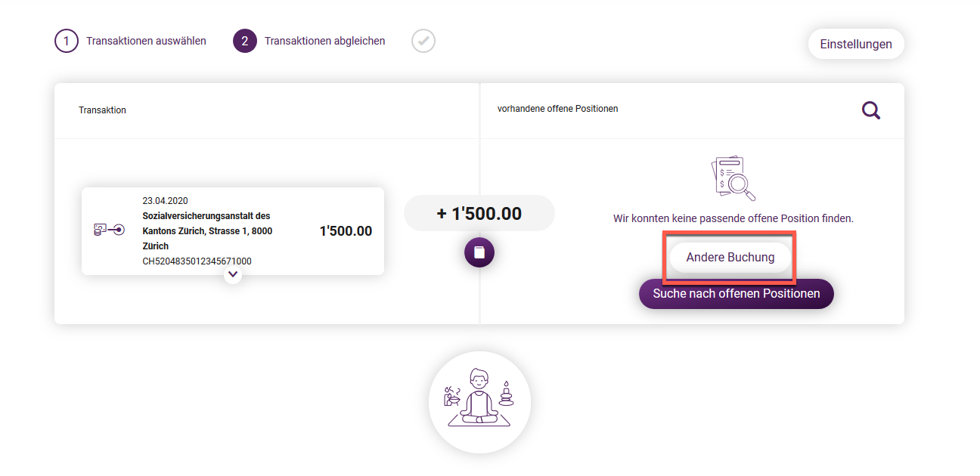This screenshot has height=476, width=980.
Task: Click the meditating person illustration
Action: (479, 402)
